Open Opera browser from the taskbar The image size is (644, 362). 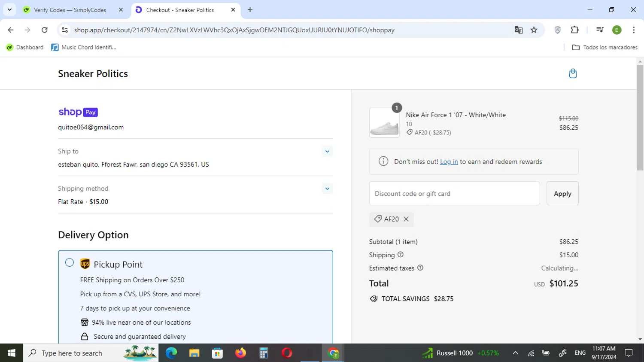287,353
